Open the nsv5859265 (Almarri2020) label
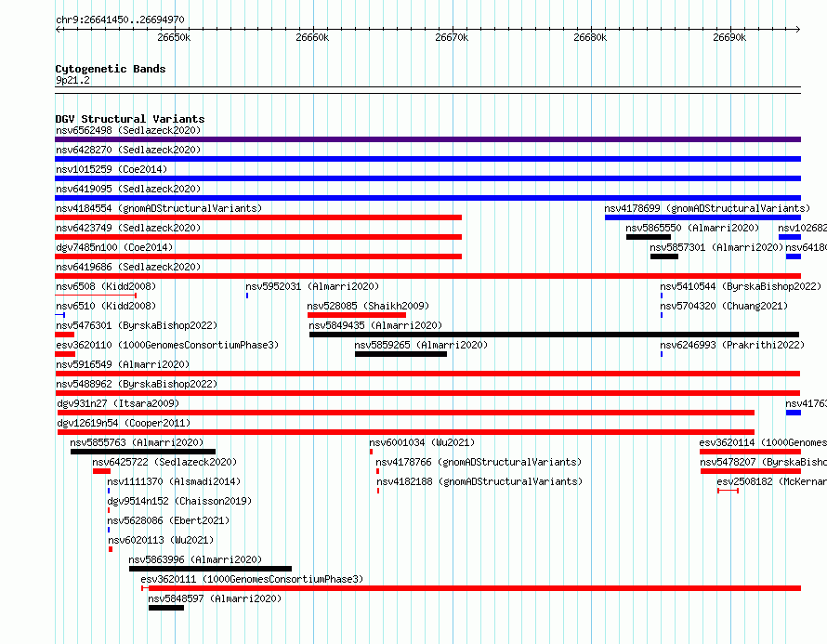 coord(421,345)
